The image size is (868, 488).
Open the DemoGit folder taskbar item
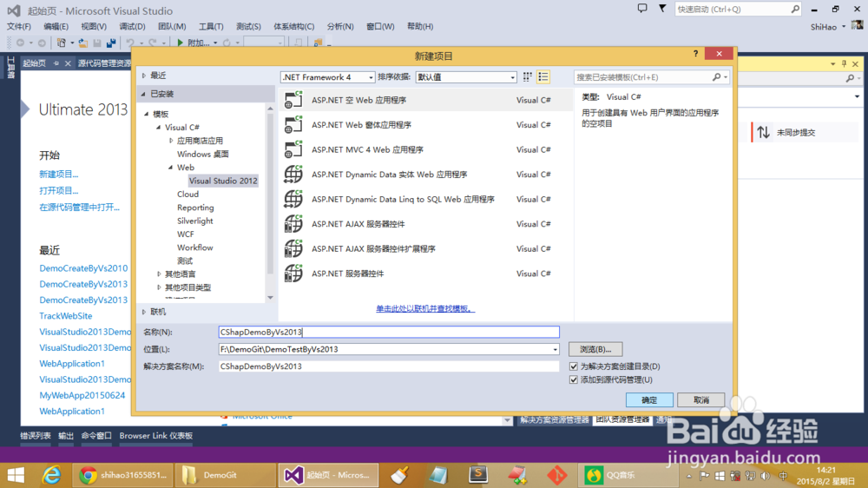pyautogui.click(x=225, y=475)
